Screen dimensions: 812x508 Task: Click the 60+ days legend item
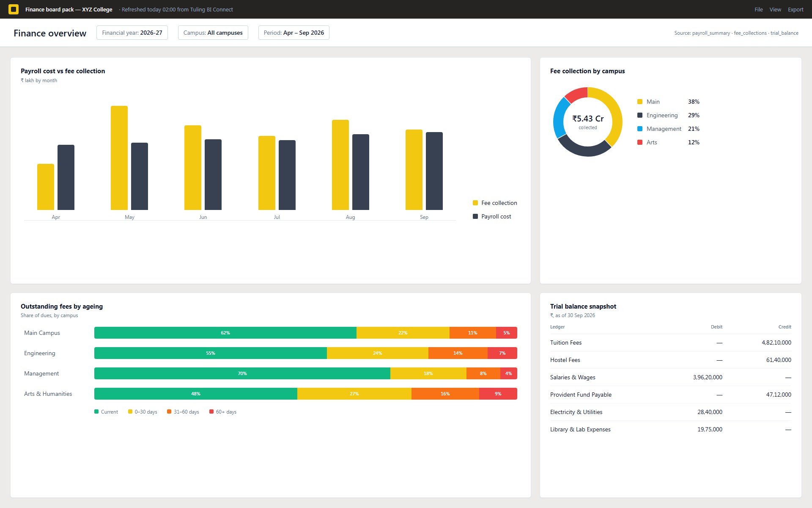point(223,411)
